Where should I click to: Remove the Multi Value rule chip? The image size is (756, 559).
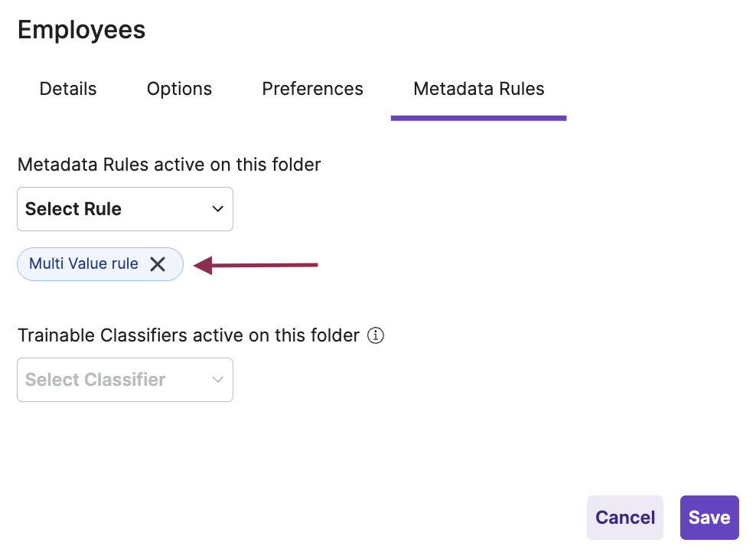(158, 264)
